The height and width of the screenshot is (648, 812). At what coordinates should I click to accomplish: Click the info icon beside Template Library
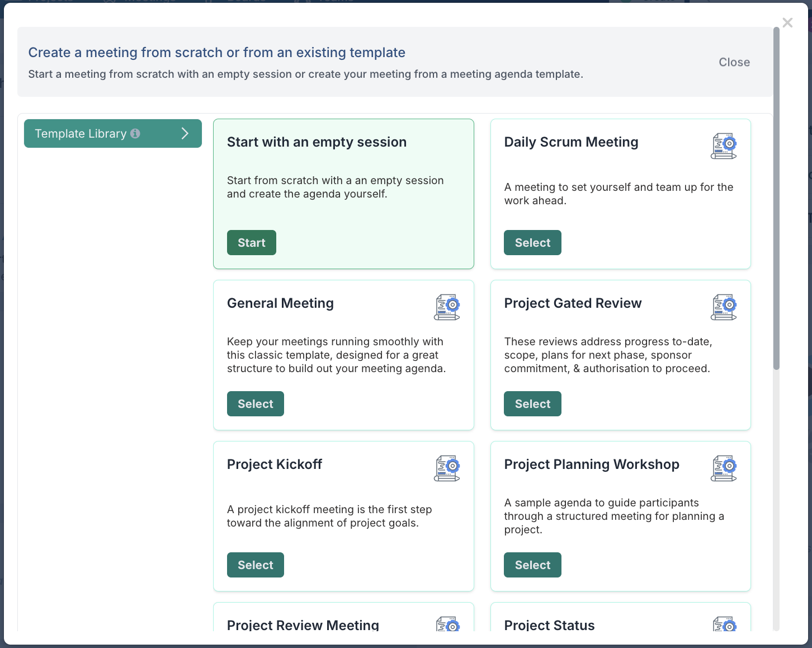point(135,134)
